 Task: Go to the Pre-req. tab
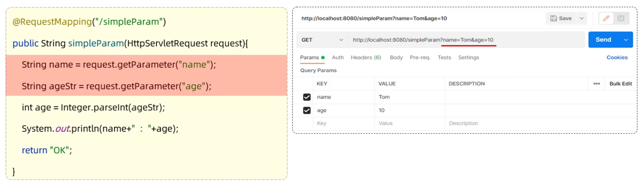pyautogui.click(x=420, y=57)
